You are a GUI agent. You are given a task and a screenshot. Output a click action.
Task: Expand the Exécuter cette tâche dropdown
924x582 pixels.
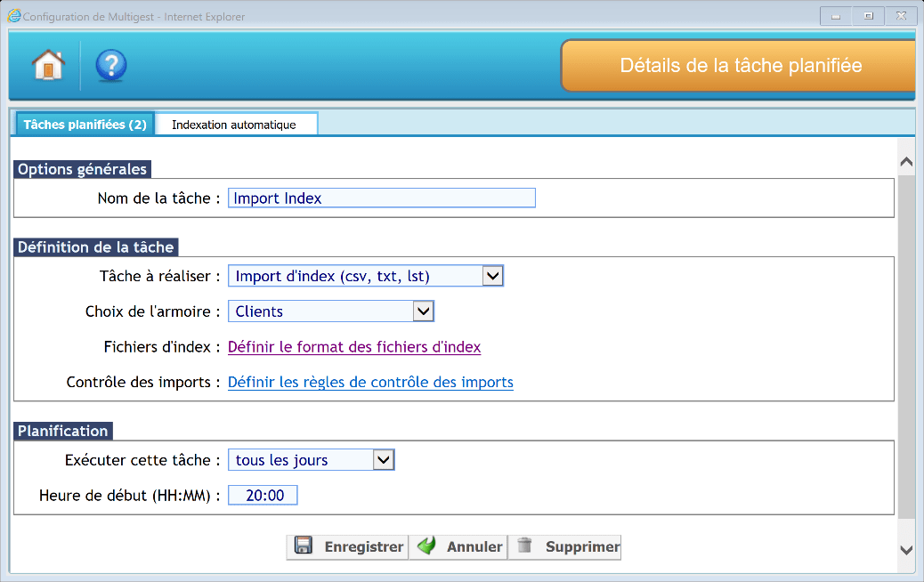pyautogui.click(x=384, y=460)
